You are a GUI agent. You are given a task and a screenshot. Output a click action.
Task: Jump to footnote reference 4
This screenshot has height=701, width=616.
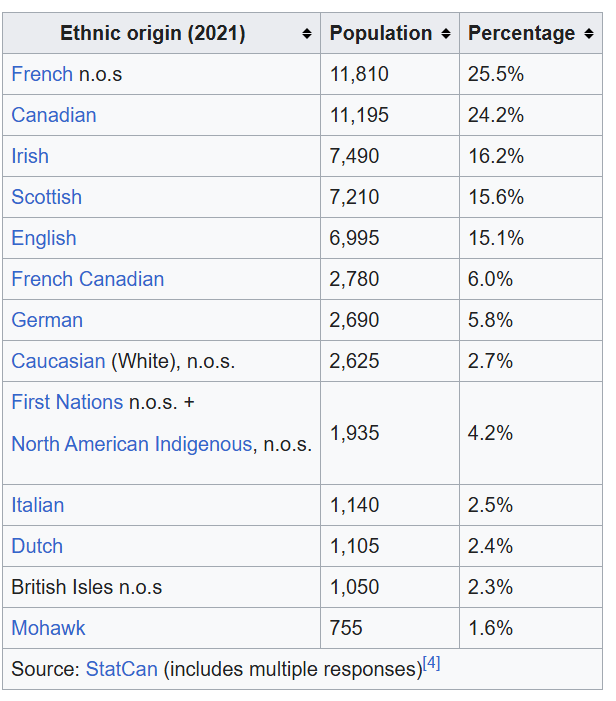click(x=431, y=663)
